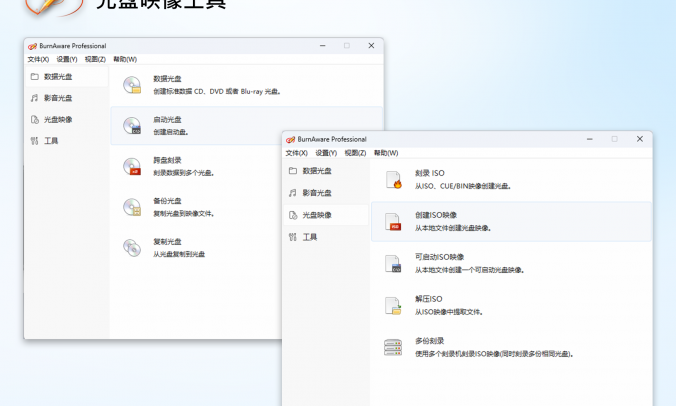Click the 多份刻录 drive stack icon
The height and width of the screenshot is (406, 676).
click(393, 347)
